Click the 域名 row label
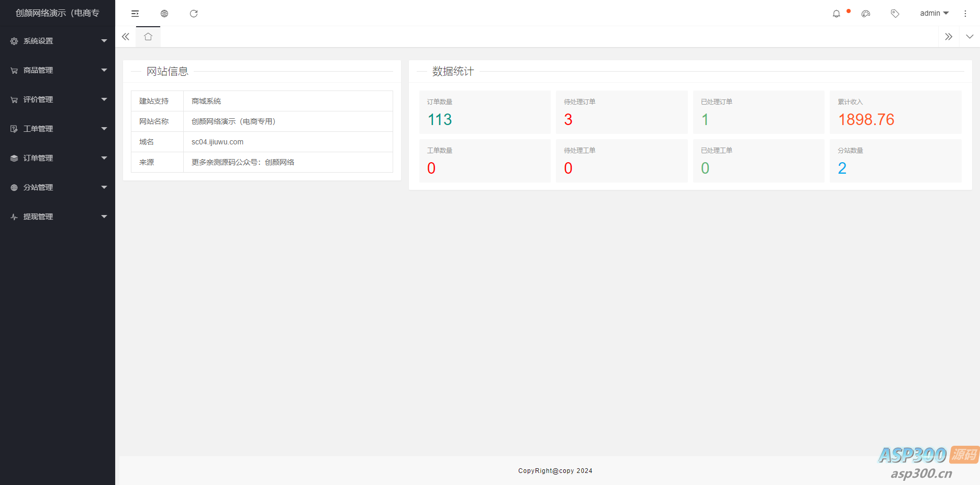This screenshot has height=485, width=980. coord(147,142)
